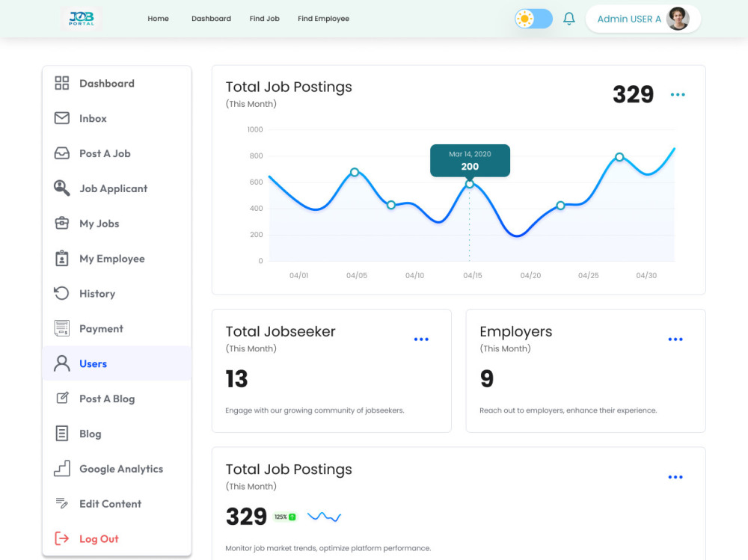Click the History clock-arrow icon
The height and width of the screenshot is (560, 748).
(61, 293)
